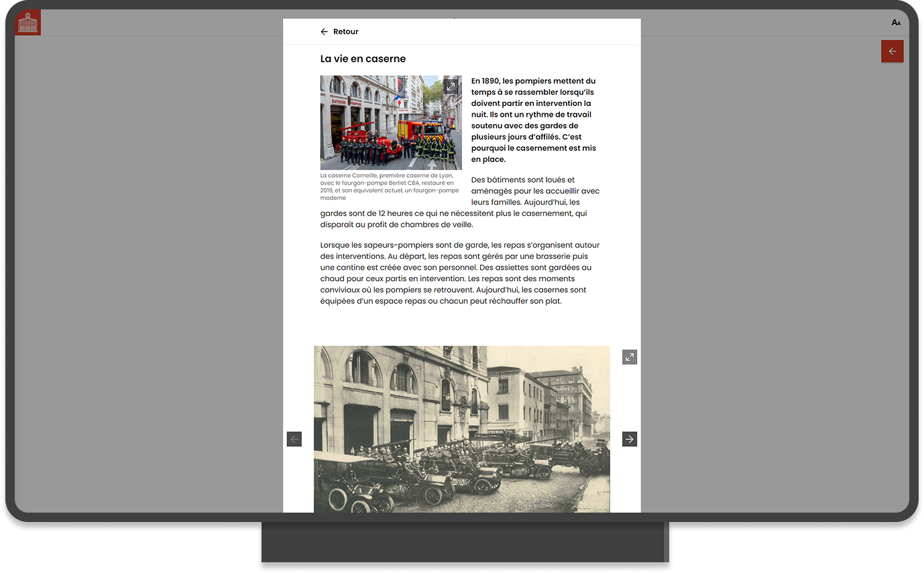This screenshot has height=573, width=924.
Task: Click the line "disparaît au profit de chambres de veille"
Action: click(396, 225)
